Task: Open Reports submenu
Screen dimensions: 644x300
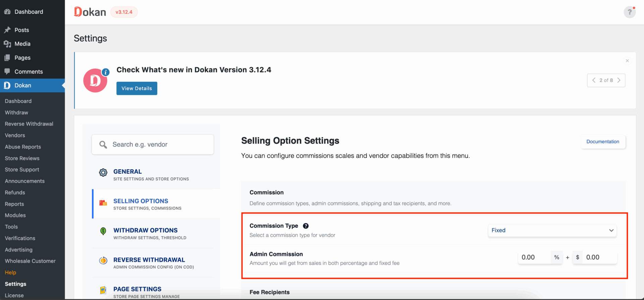Action: coord(14,204)
